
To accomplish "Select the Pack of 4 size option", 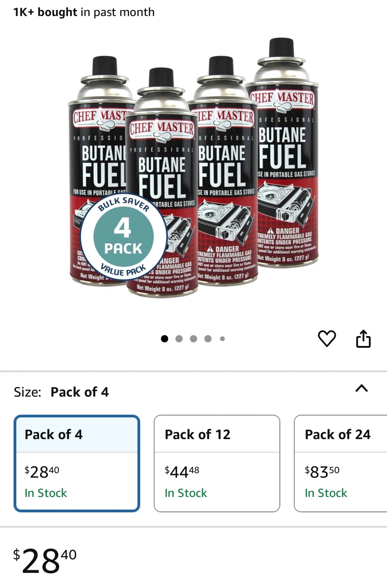I will [x=77, y=463].
